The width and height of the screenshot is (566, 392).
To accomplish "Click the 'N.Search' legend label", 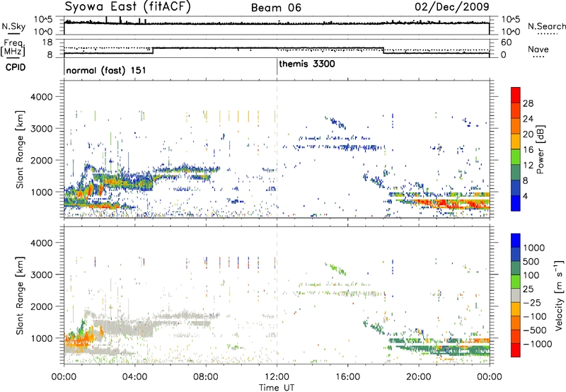I will pyautogui.click(x=546, y=26).
